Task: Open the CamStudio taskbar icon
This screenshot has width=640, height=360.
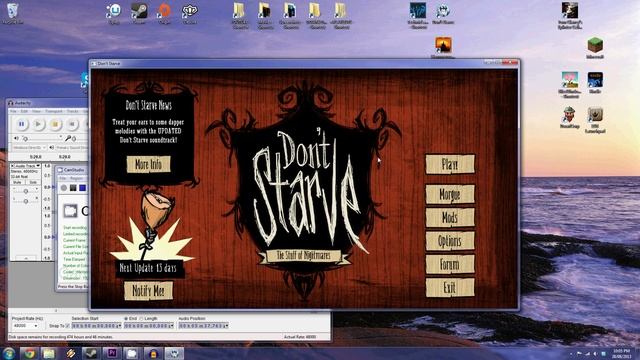Action: [x=133, y=353]
